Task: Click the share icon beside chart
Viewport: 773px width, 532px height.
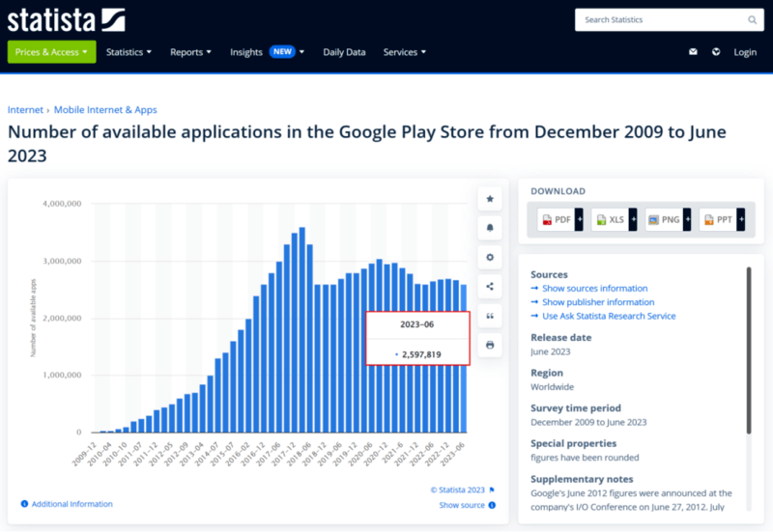Action: (x=490, y=286)
